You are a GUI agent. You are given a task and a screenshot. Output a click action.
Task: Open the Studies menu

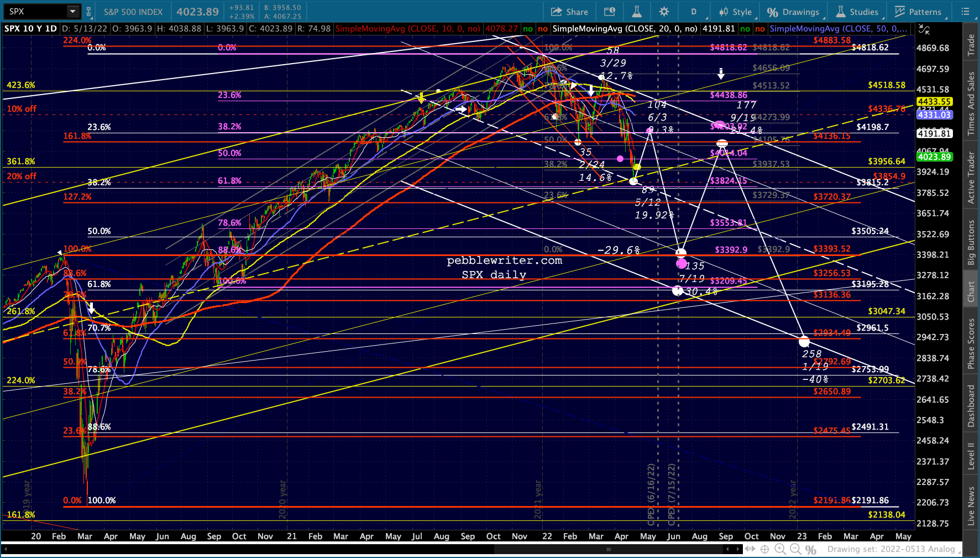pos(857,12)
